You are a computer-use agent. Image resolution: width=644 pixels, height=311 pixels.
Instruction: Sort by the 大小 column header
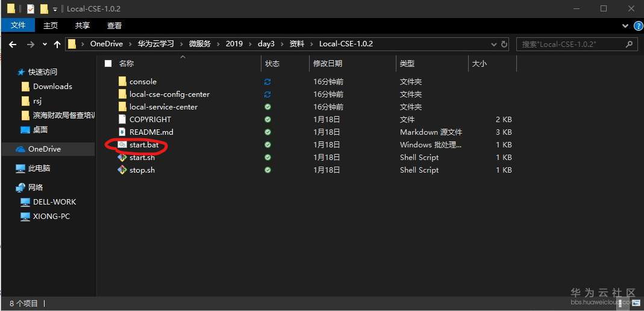(x=480, y=64)
